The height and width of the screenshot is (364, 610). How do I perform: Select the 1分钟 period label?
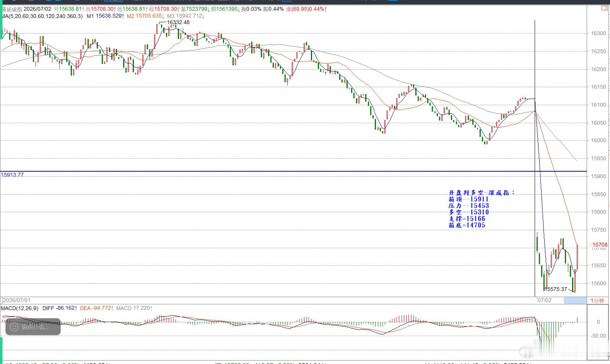(x=597, y=301)
